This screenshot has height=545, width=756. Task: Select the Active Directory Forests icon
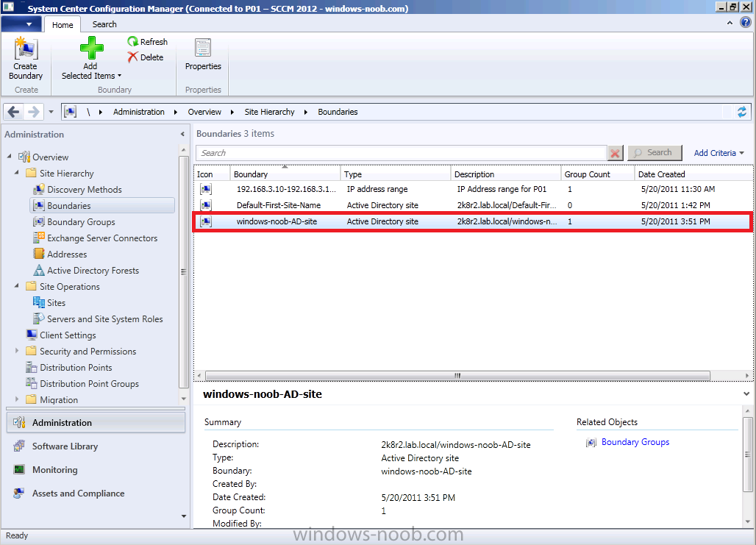[x=38, y=270]
